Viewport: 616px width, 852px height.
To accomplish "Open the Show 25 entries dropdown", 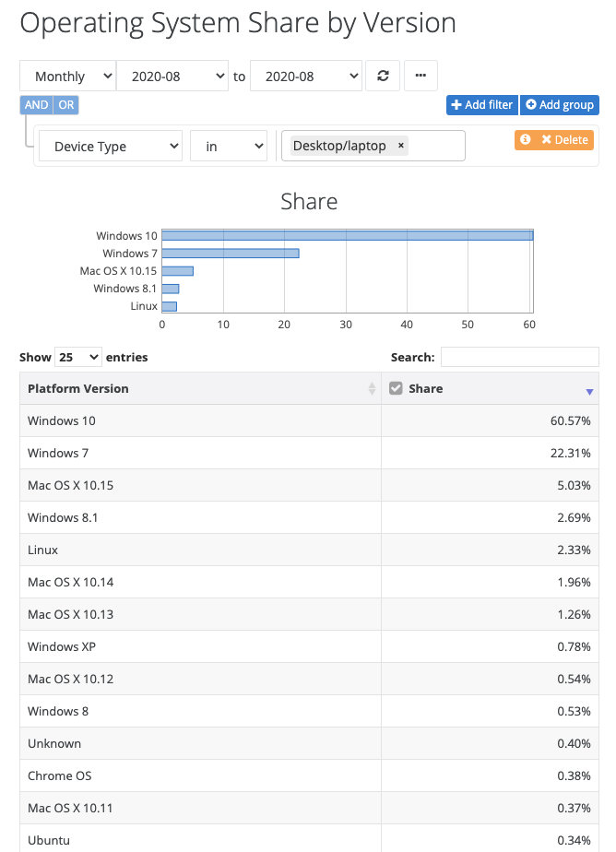I will (x=78, y=357).
